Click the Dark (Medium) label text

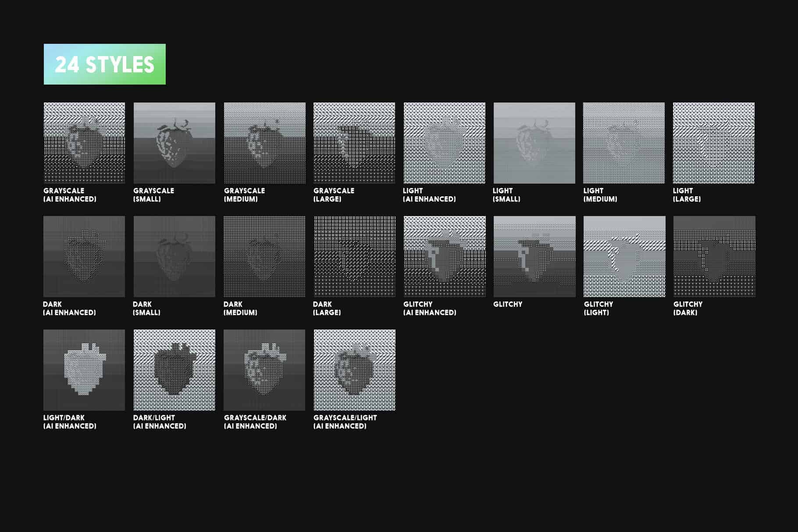[240, 308]
